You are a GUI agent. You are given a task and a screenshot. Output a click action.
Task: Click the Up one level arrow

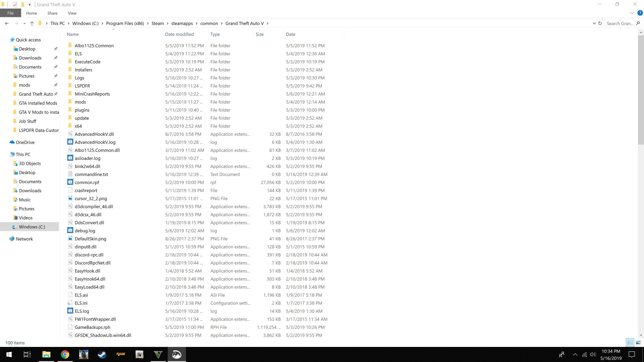32,23
